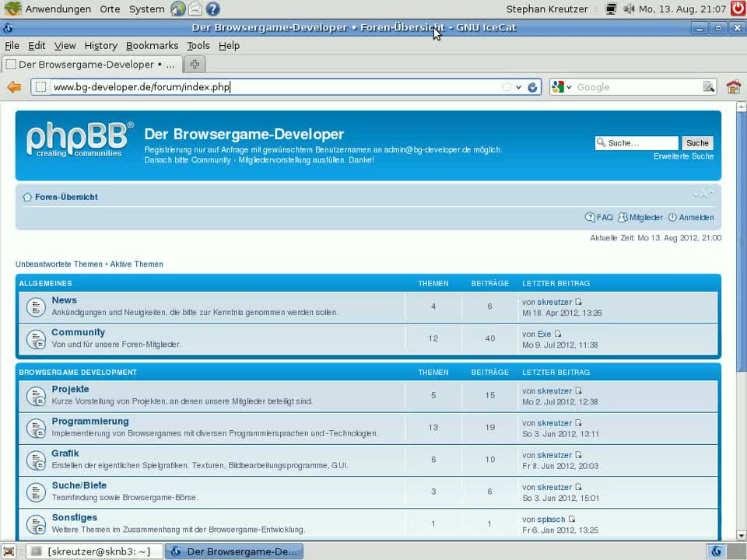Viewport: 747px width, 560px height.
Task: Click the Suche button
Action: [697, 143]
